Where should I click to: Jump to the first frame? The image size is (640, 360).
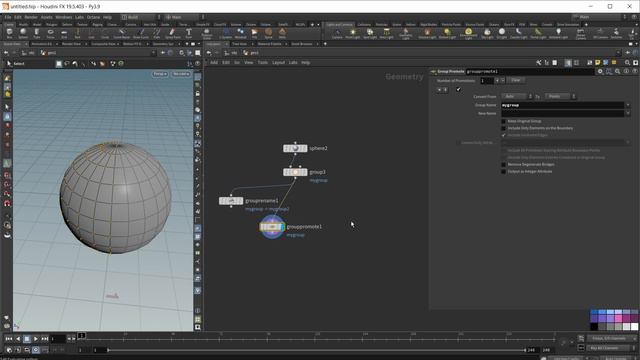coord(9,339)
